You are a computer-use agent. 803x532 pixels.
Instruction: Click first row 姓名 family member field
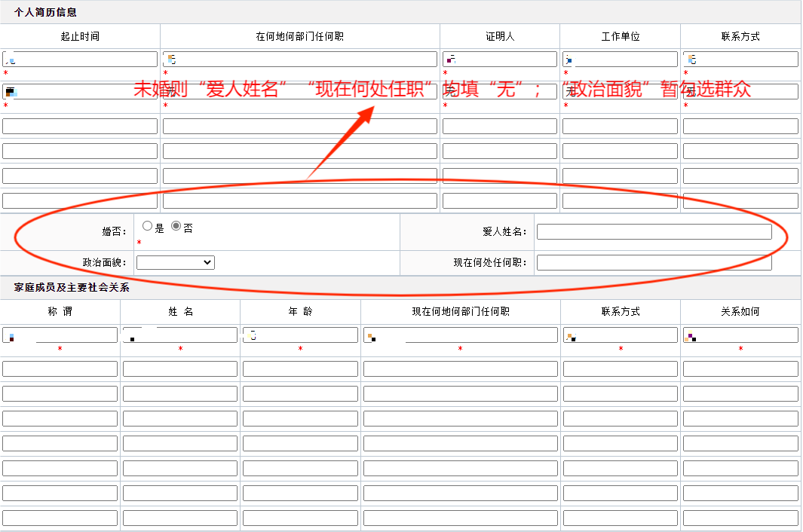coord(180,335)
